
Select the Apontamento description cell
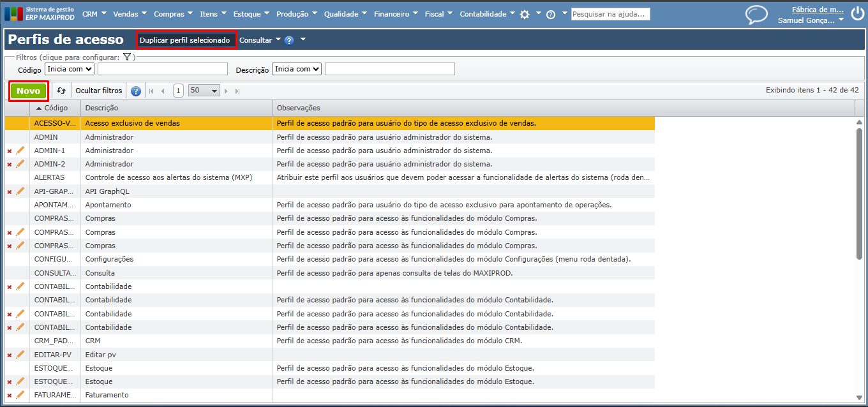tap(177, 205)
